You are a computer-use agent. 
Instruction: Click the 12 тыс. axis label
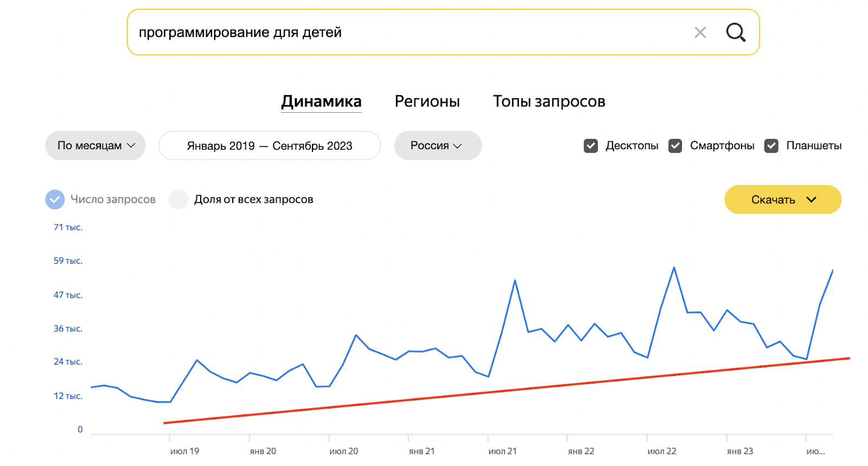[x=68, y=396]
